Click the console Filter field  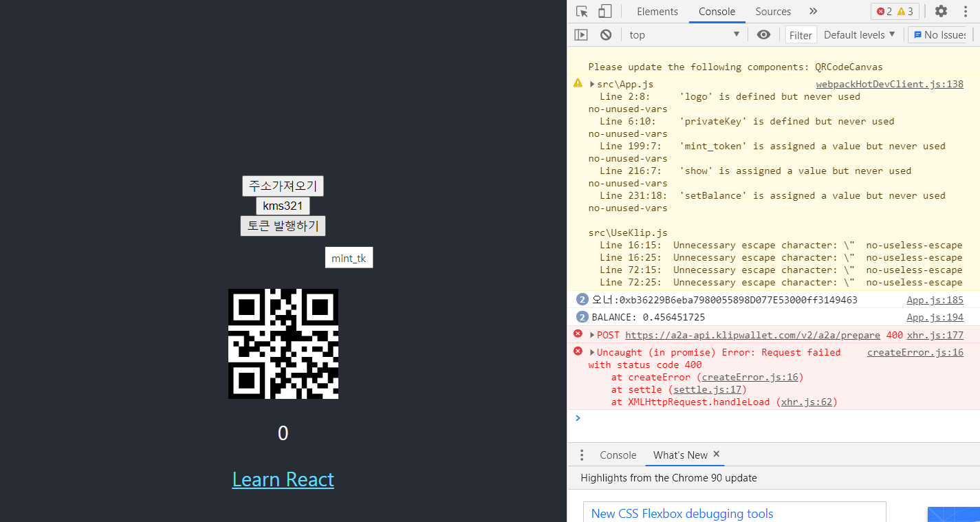click(x=801, y=35)
